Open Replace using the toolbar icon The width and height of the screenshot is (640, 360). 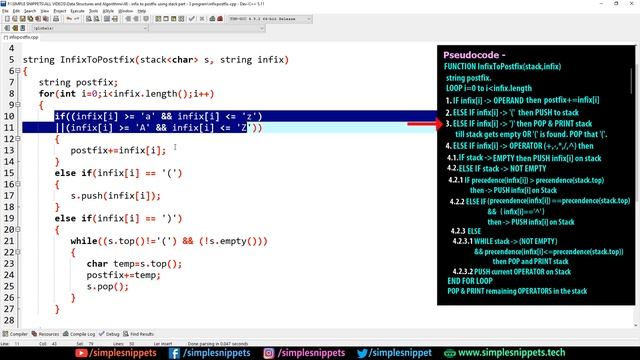tap(96, 19)
